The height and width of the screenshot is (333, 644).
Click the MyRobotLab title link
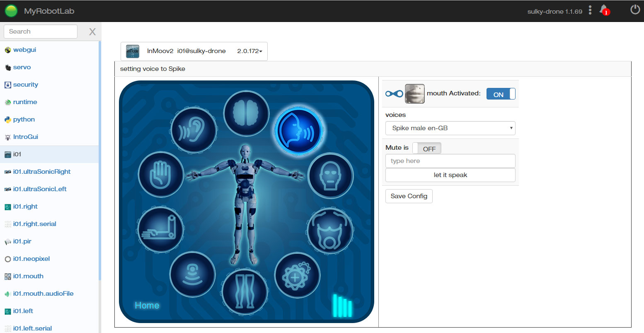[x=49, y=11]
